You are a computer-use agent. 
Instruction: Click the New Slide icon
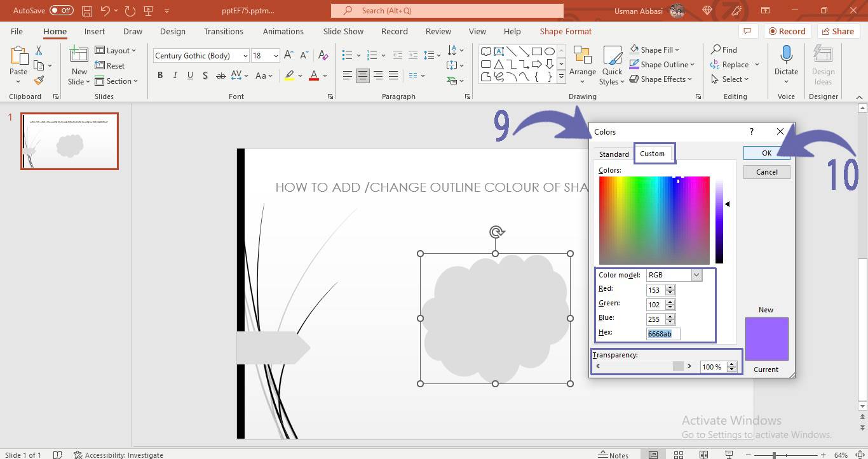[79, 55]
